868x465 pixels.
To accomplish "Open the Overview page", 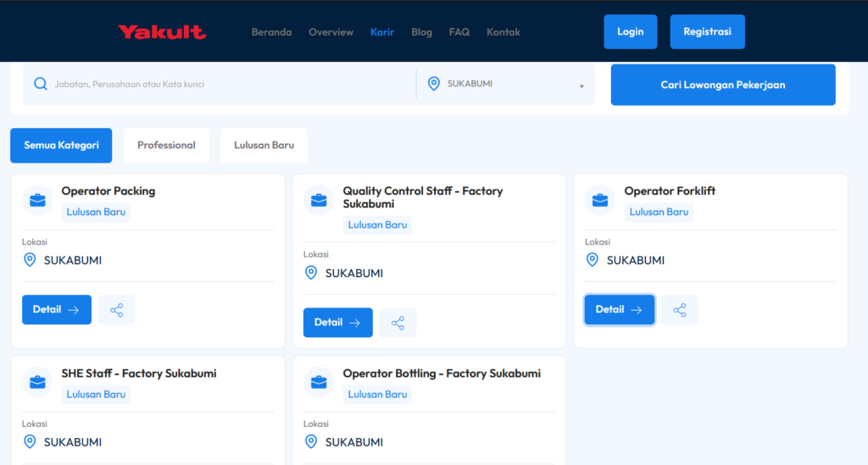I will (x=331, y=32).
